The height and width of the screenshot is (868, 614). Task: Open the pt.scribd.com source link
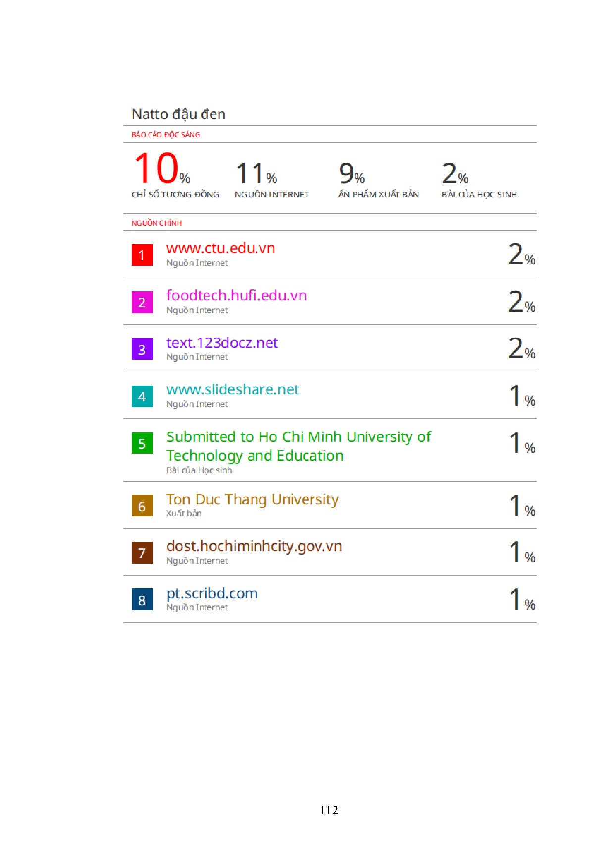[x=212, y=593]
